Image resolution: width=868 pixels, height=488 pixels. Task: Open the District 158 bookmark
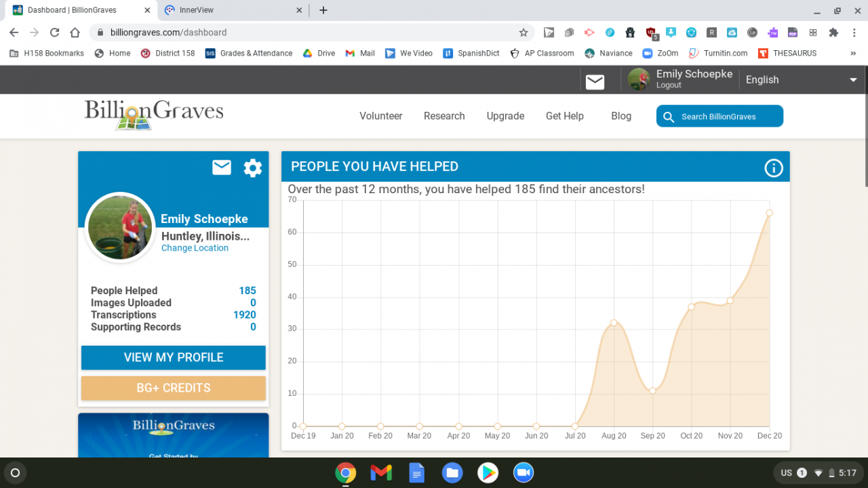tap(167, 53)
